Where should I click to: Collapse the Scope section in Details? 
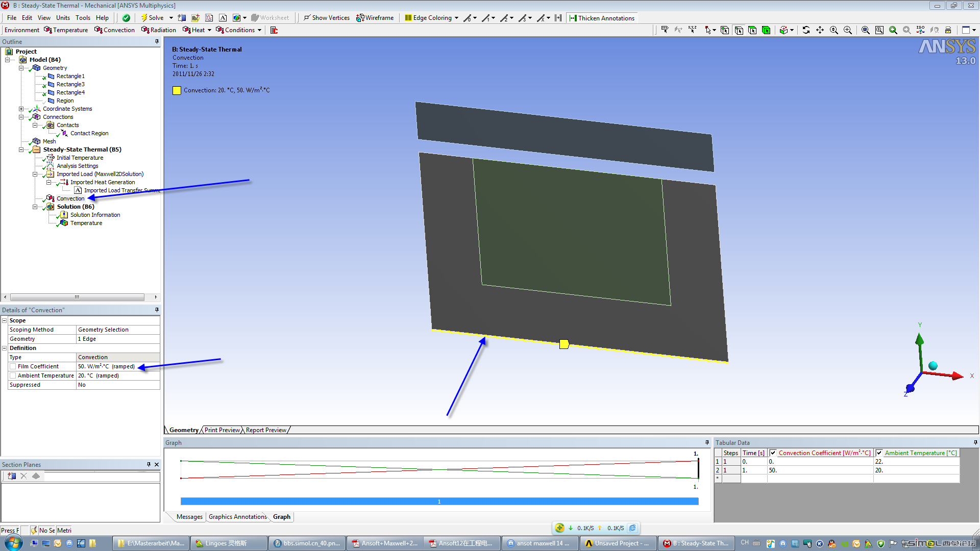[x=5, y=320]
